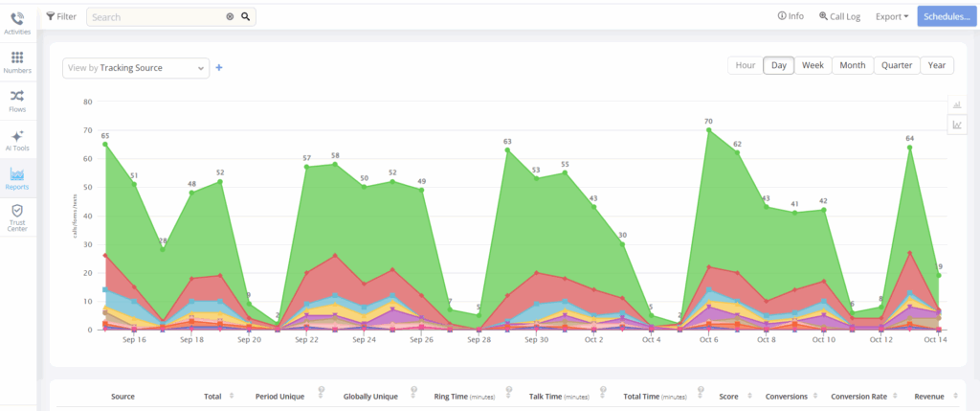Open the Filter panel
This screenshot has width=980, height=411.
tap(61, 16)
